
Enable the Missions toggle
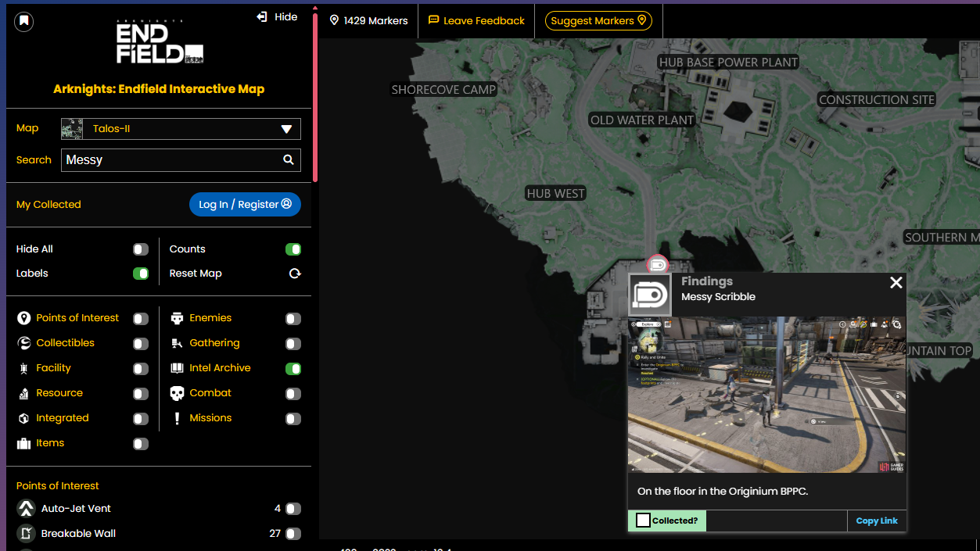point(293,419)
